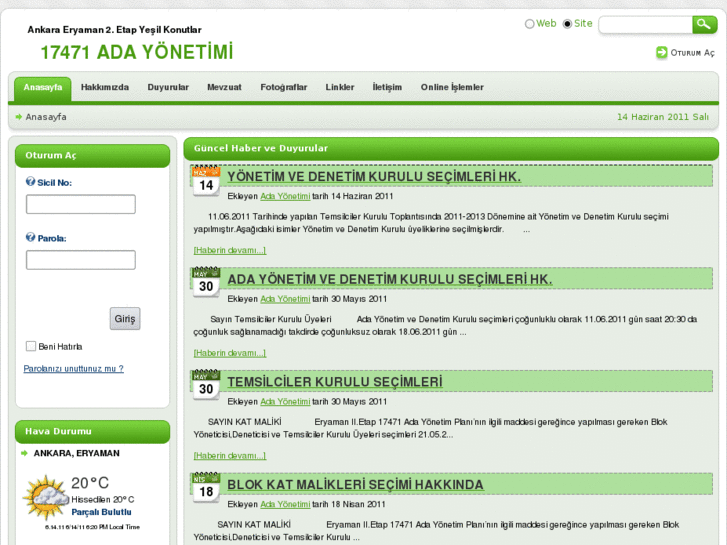Screen dimensions: 727x545
Task: Open the Online İşlemler menu
Action: click(452, 87)
